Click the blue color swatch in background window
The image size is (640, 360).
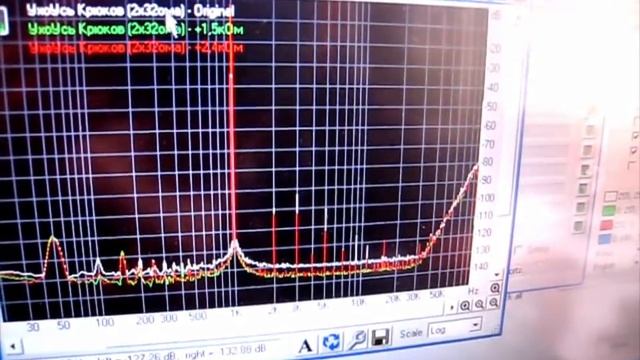point(604,238)
